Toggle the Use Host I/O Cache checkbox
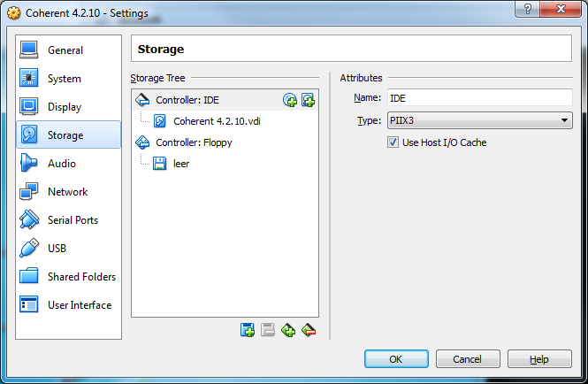This screenshot has height=384, width=588. point(393,142)
